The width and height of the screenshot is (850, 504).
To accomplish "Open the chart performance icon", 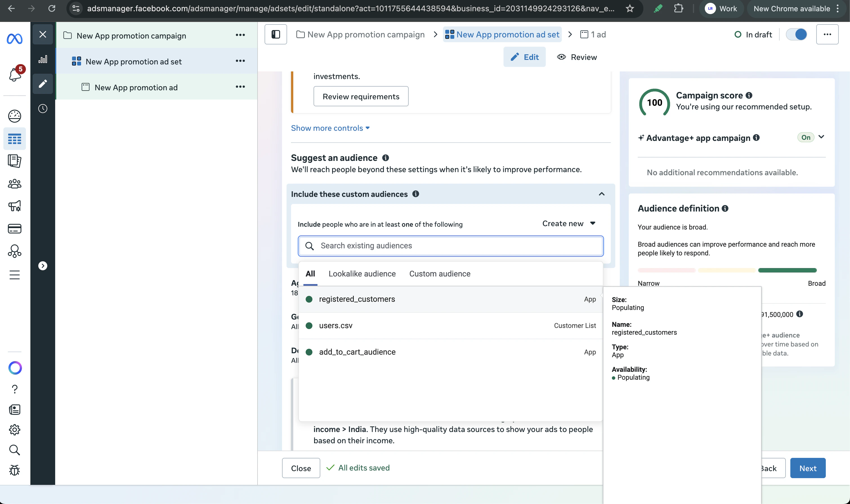I will click(x=42, y=59).
